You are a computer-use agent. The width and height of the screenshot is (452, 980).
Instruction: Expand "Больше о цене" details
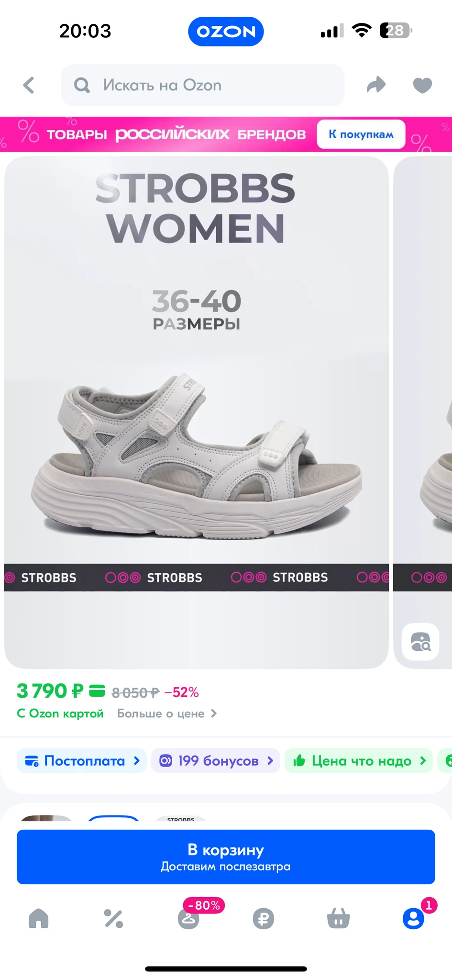click(x=167, y=713)
